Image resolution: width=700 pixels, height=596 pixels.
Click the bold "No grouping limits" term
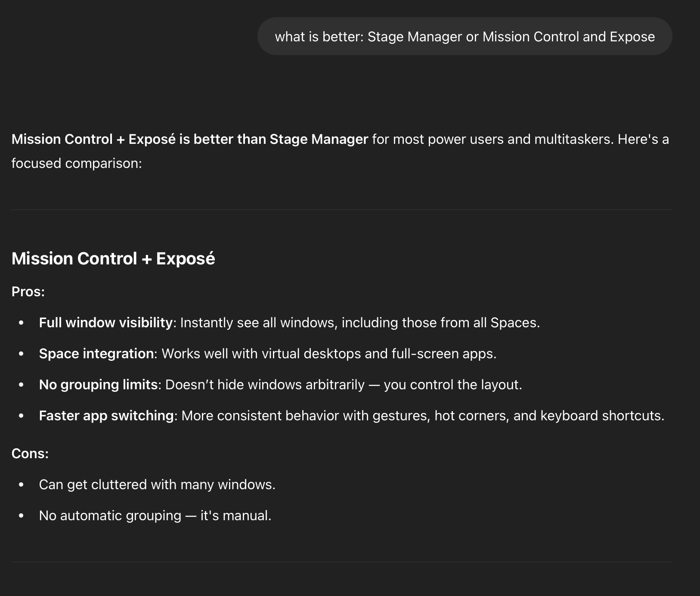tap(98, 385)
